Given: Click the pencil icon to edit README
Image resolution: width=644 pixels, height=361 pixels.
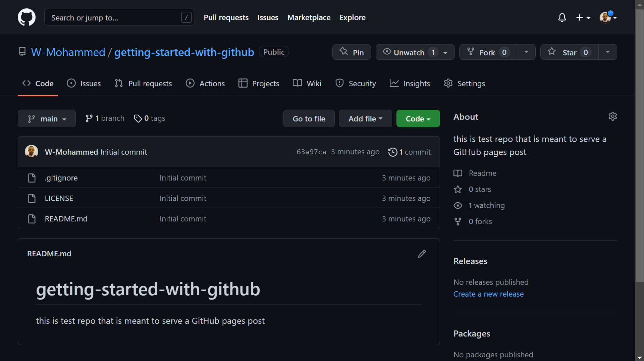Looking at the screenshot, I should pos(422,254).
